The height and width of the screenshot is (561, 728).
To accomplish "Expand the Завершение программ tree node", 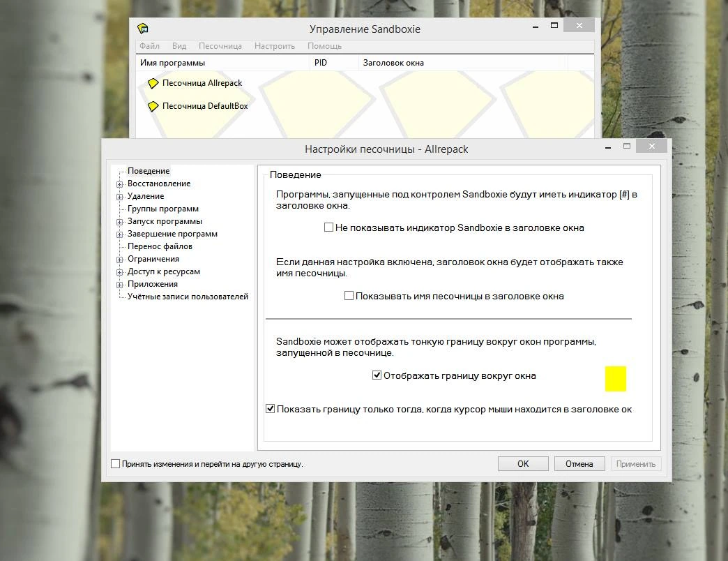I will 119,234.
